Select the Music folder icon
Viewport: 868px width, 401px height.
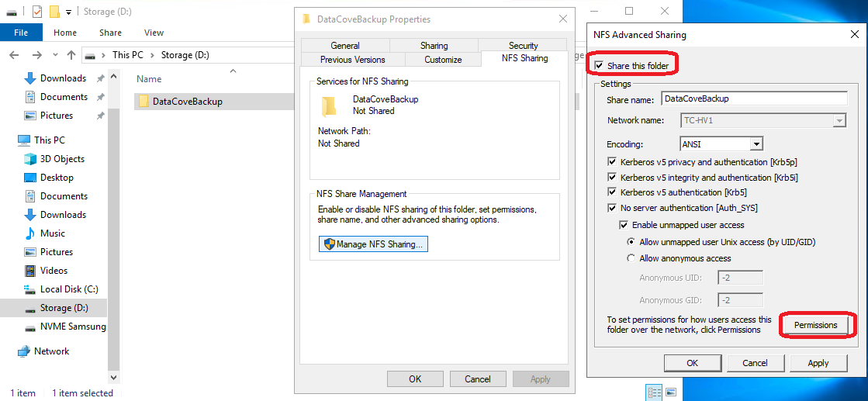[x=30, y=233]
